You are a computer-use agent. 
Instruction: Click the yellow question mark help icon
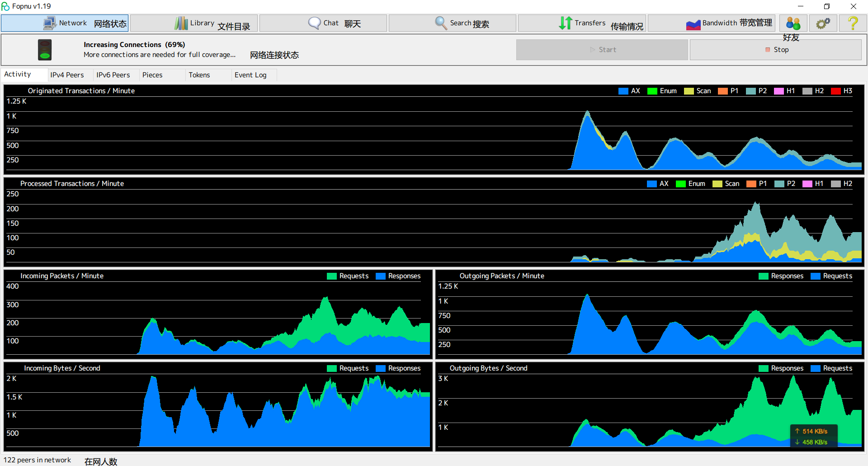tap(853, 23)
